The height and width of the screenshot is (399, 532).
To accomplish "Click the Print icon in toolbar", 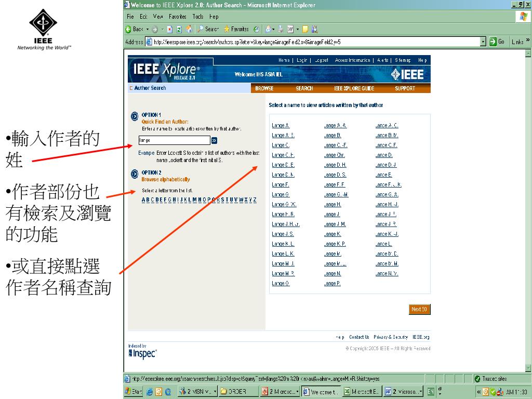I will [281, 30].
